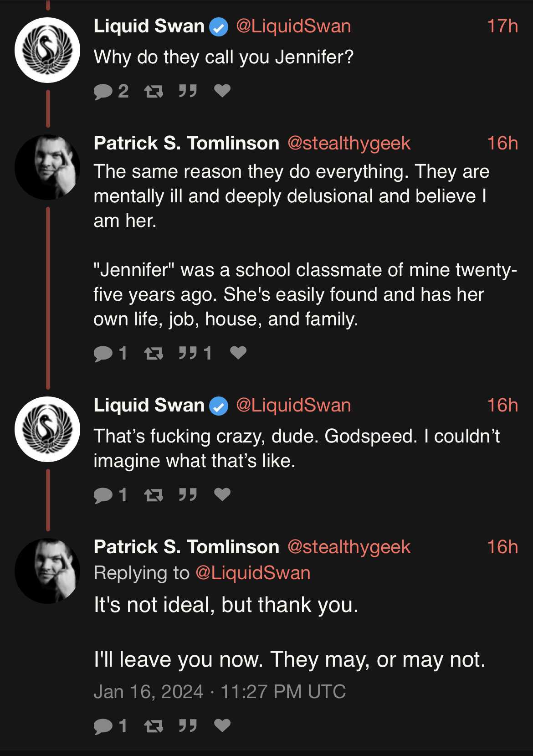Viewport: 533px width, 756px height.
Task: Like the 'Why do they call you Jennifer?' tweet
Action: click(222, 91)
